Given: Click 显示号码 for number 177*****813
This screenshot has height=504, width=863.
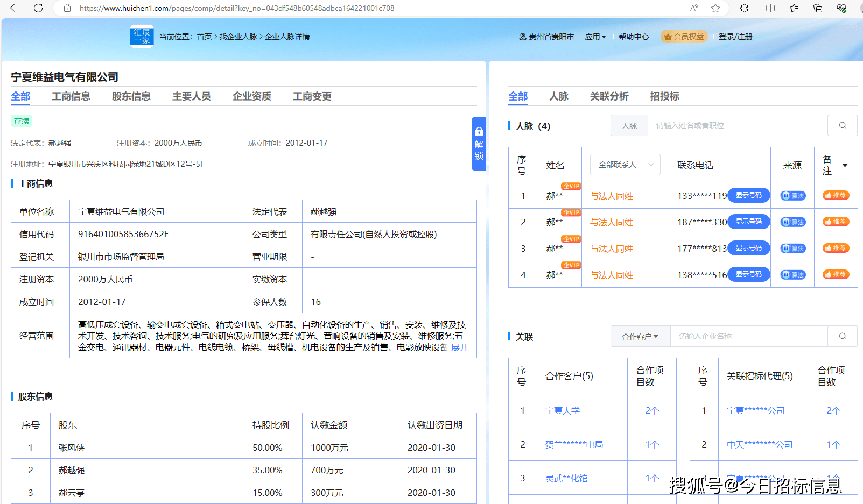Looking at the screenshot, I should click(x=749, y=248).
